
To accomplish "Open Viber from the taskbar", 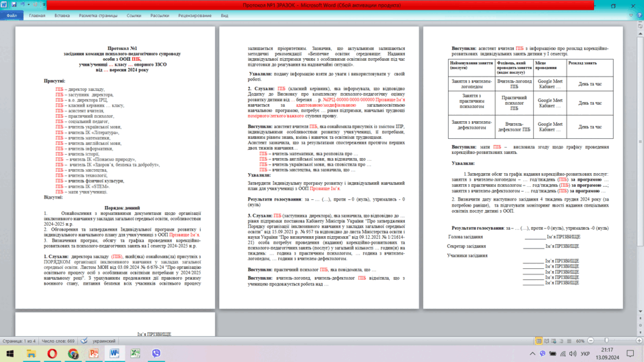I will [156, 353].
